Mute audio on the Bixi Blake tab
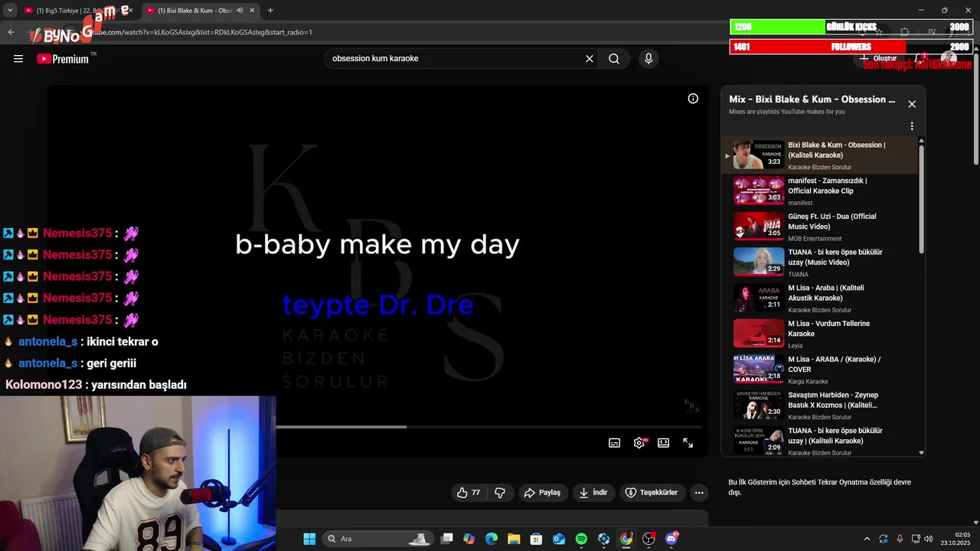980x551 pixels. pyautogui.click(x=240, y=11)
